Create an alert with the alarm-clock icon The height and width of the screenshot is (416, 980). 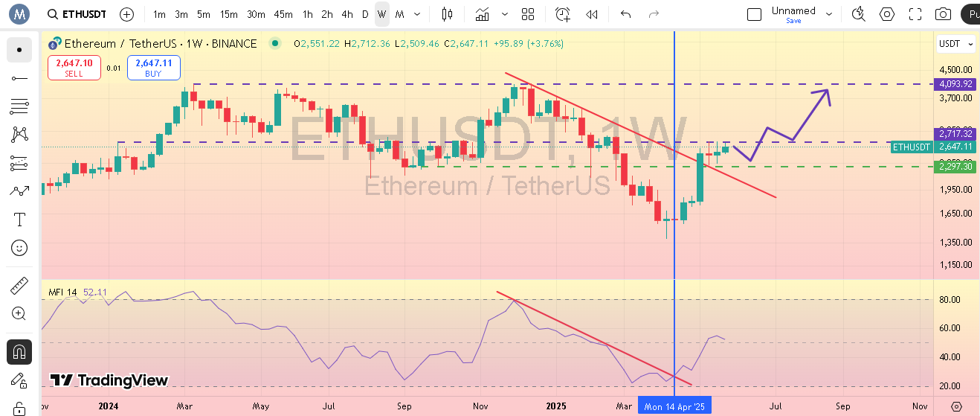pyautogui.click(x=563, y=14)
